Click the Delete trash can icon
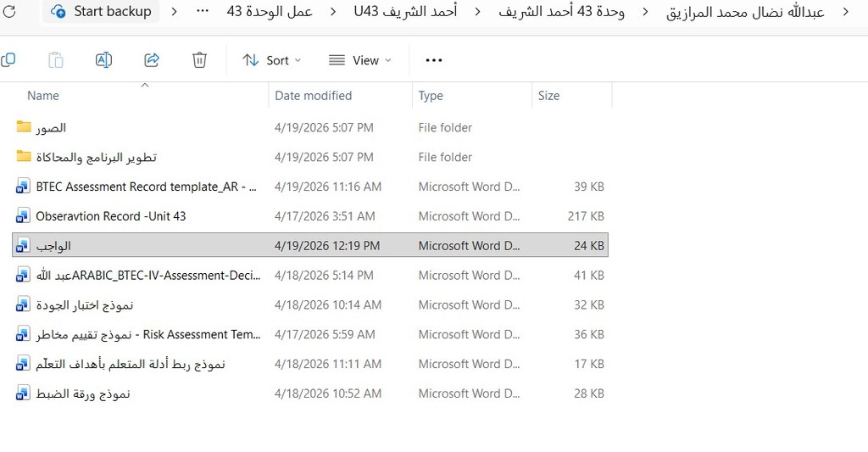 [199, 60]
